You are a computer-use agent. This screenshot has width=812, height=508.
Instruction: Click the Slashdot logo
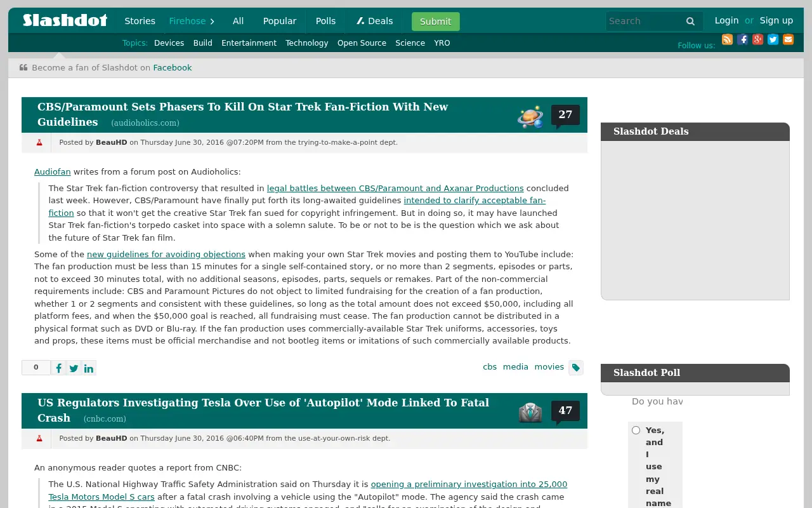coord(65,20)
